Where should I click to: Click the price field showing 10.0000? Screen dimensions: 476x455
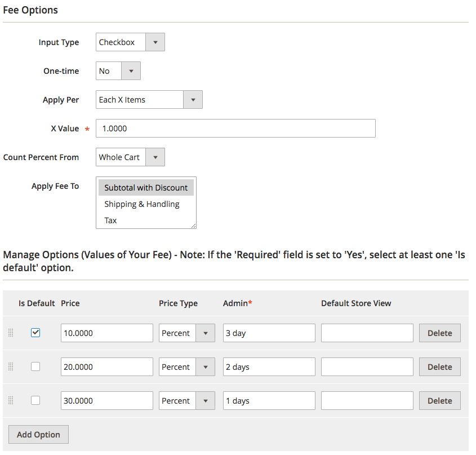click(x=107, y=333)
